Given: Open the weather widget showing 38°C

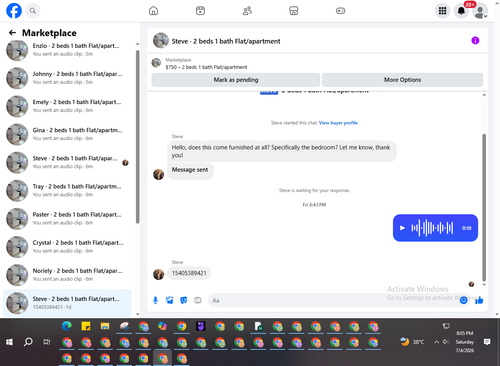Looking at the screenshot, I should point(412,342).
